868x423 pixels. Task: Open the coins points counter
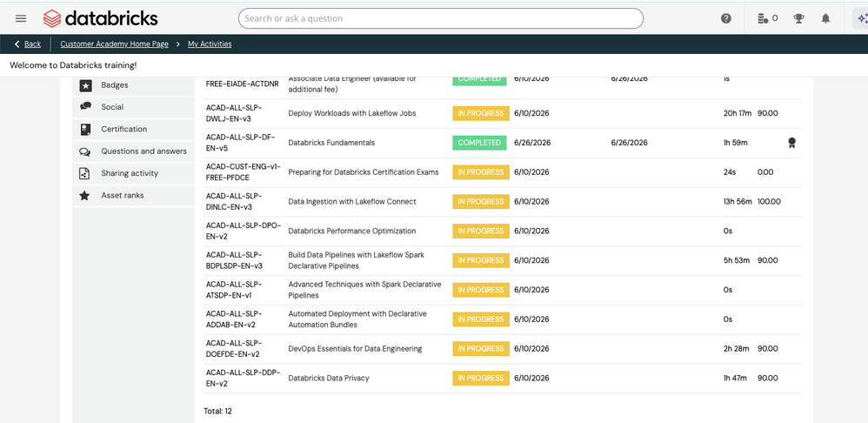(767, 18)
